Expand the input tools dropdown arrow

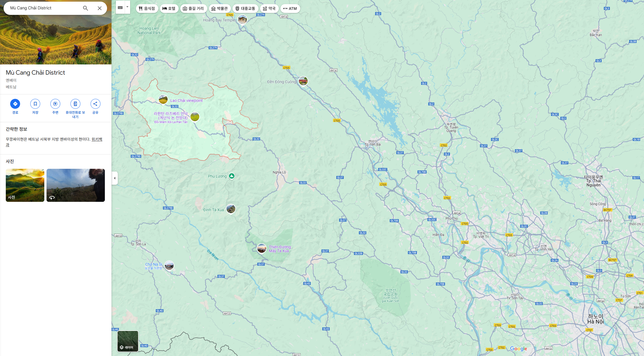pyautogui.click(x=127, y=7)
